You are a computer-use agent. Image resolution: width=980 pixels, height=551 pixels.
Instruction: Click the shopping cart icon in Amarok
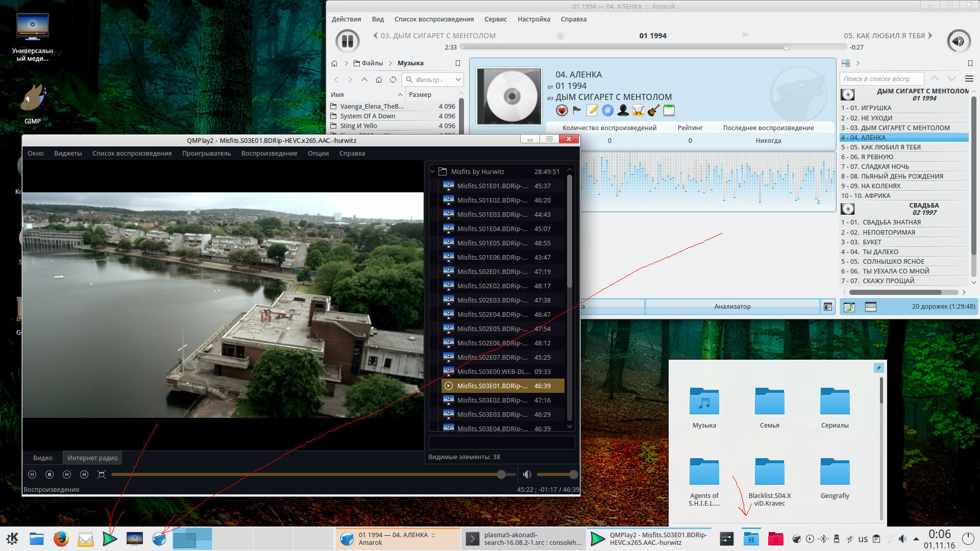pyautogui.click(x=638, y=110)
